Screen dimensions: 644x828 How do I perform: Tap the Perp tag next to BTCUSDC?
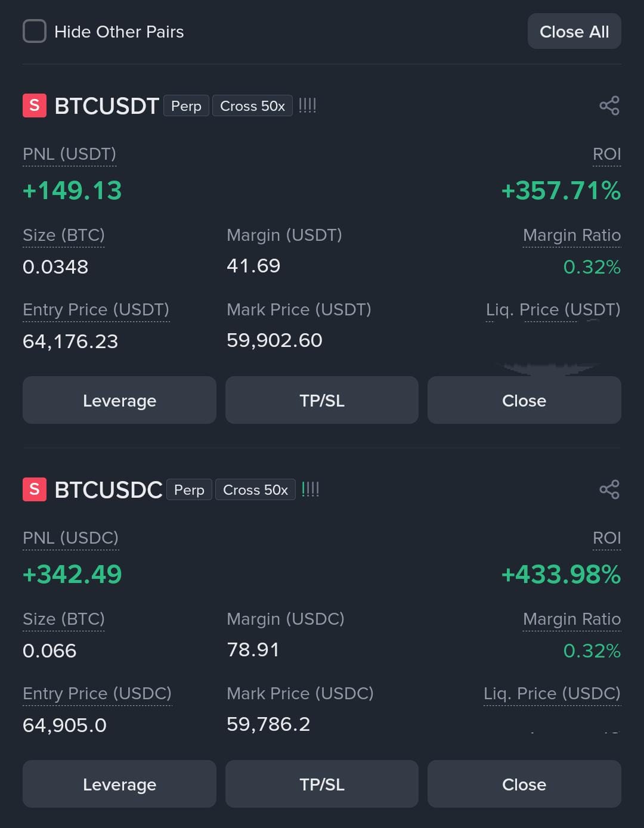tap(189, 490)
